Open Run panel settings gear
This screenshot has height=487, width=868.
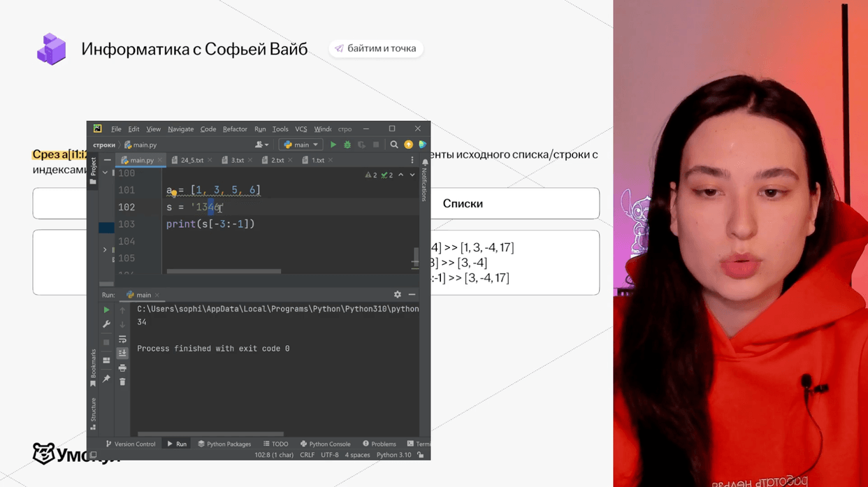398,295
